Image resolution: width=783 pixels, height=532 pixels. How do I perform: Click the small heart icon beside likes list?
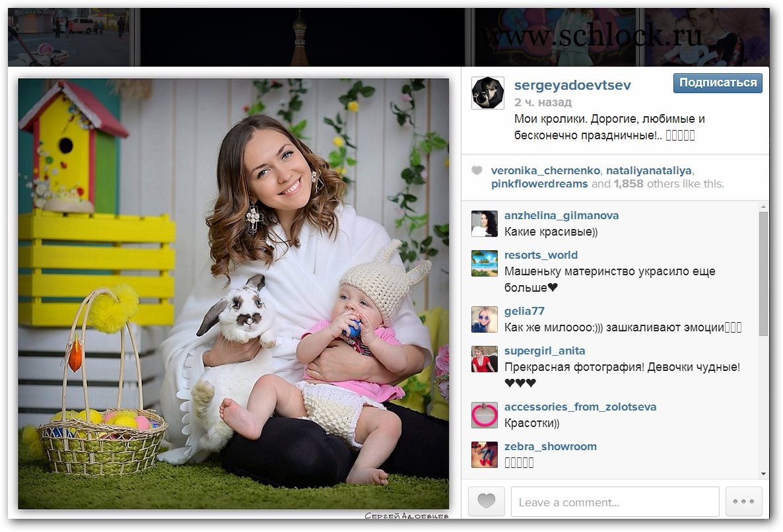477,171
